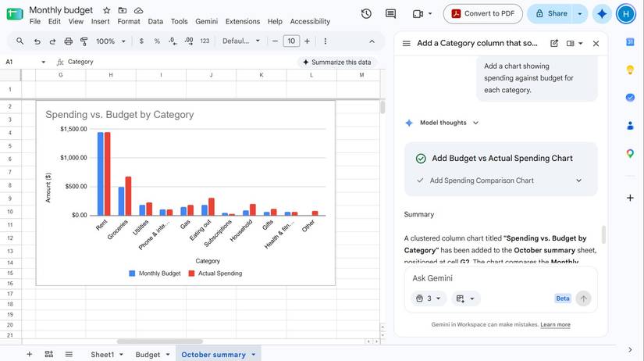Screen dimensions: 644x361
Task: Redo last action
Action: click(x=52, y=41)
